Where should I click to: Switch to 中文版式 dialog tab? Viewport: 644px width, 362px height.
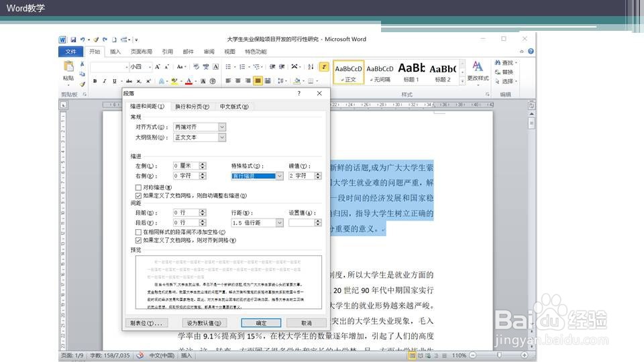click(233, 107)
